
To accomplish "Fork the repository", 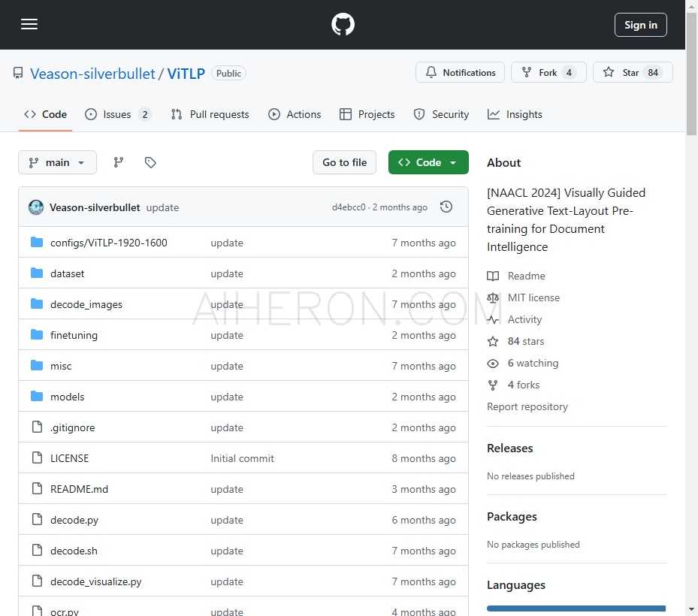I will [x=548, y=73].
